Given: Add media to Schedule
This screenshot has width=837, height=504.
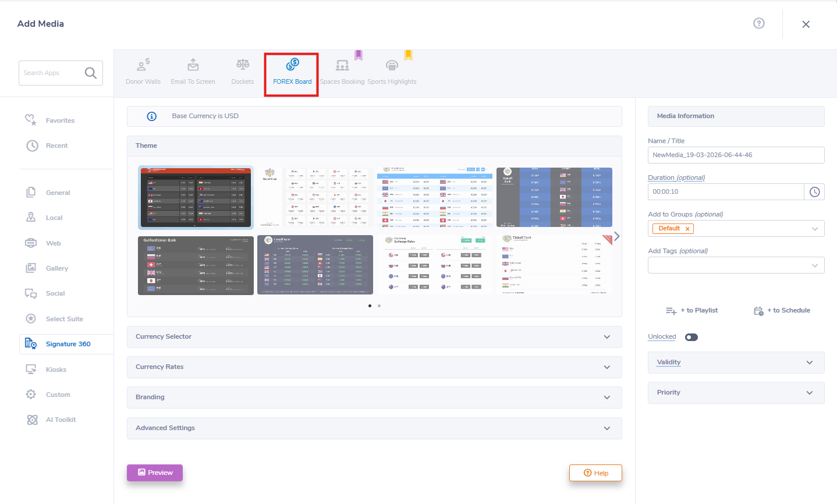Looking at the screenshot, I should click(x=782, y=311).
